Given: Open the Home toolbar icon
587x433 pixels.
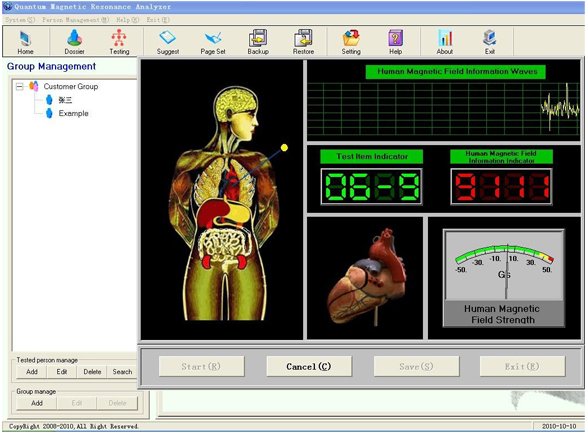Looking at the screenshot, I should [x=25, y=42].
